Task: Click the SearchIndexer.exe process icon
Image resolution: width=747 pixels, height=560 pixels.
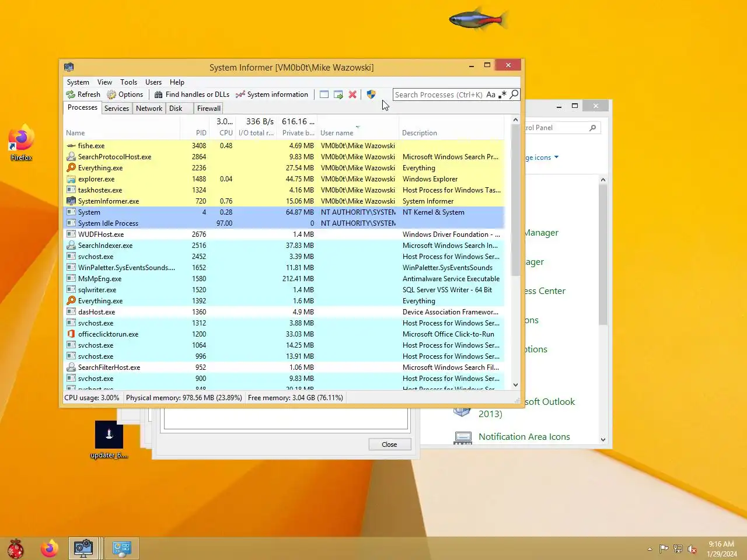Action: pyautogui.click(x=71, y=246)
